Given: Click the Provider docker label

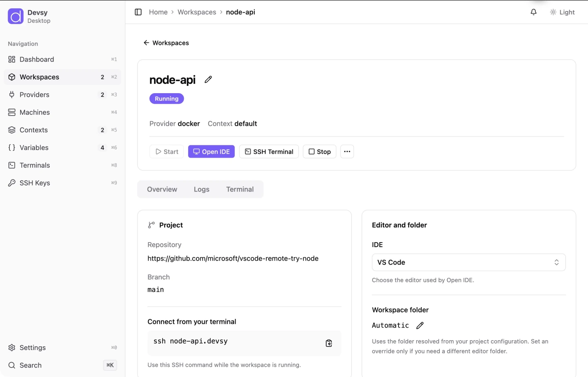Looking at the screenshot, I should click(x=175, y=124).
